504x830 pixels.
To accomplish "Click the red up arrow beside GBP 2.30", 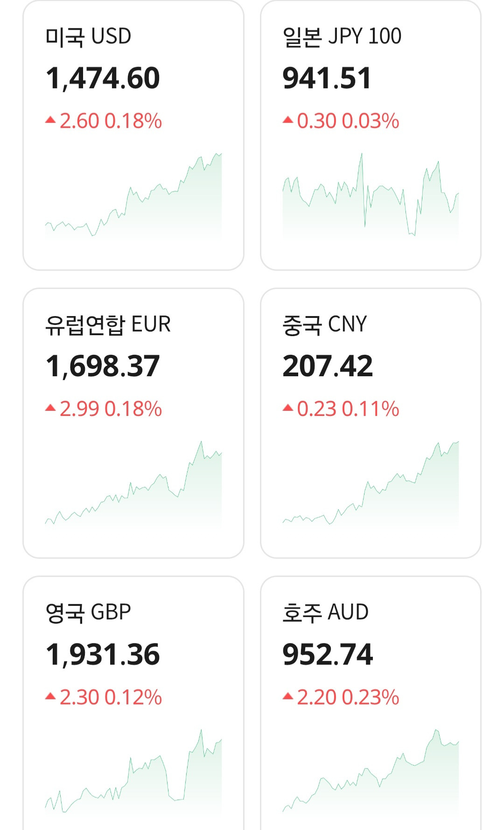I will coord(50,697).
